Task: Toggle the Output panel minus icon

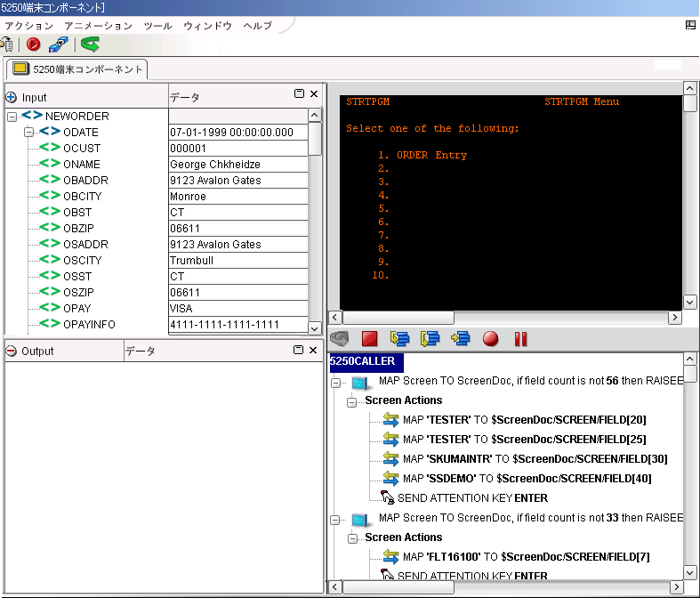Action: [x=12, y=351]
